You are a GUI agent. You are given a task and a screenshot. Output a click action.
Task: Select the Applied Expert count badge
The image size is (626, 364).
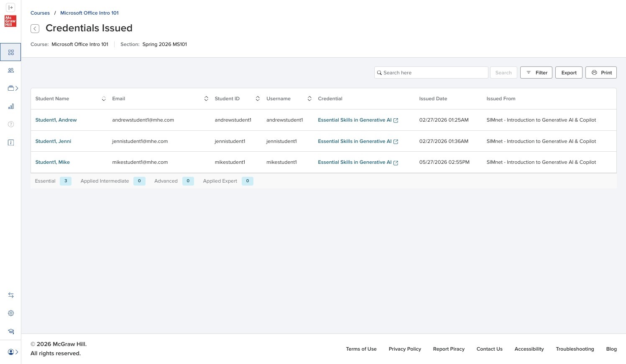click(248, 181)
